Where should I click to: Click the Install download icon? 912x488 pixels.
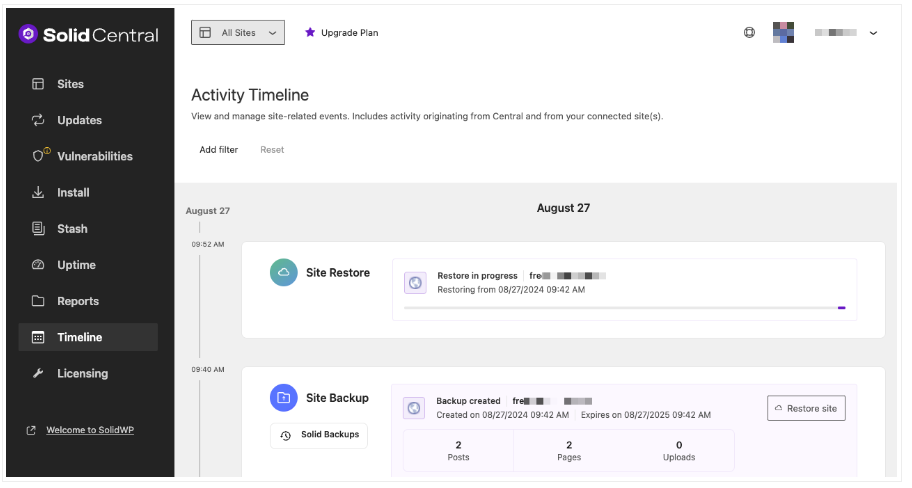38,193
